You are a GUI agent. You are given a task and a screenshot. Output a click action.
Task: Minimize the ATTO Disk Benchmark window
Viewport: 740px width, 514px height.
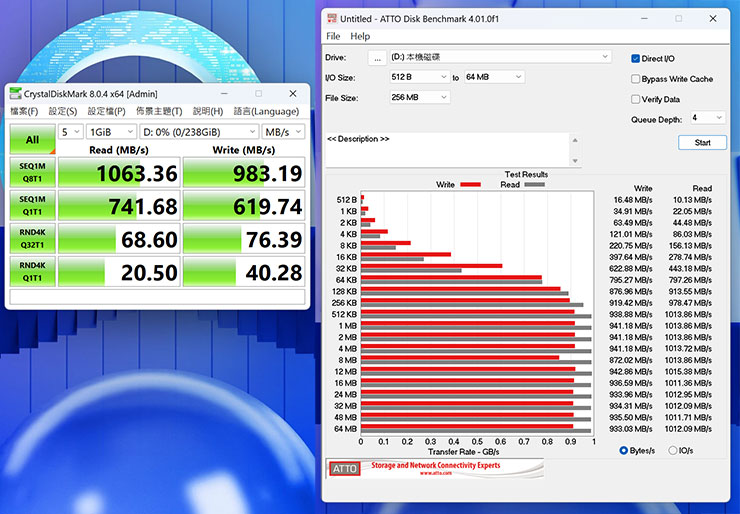click(x=645, y=18)
